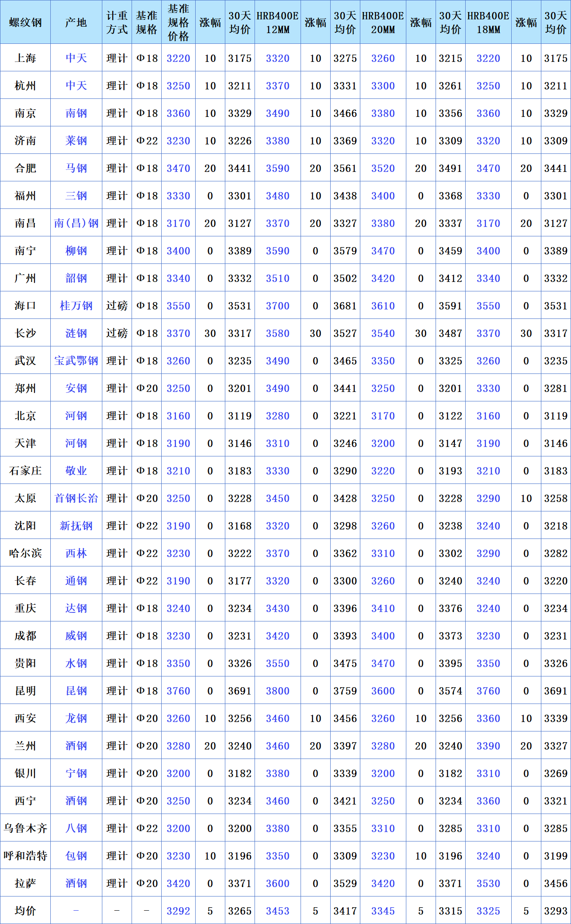Image resolution: width=571 pixels, height=924 pixels.
Task: Open the 首钢长治 producer link
Action: click(76, 499)
